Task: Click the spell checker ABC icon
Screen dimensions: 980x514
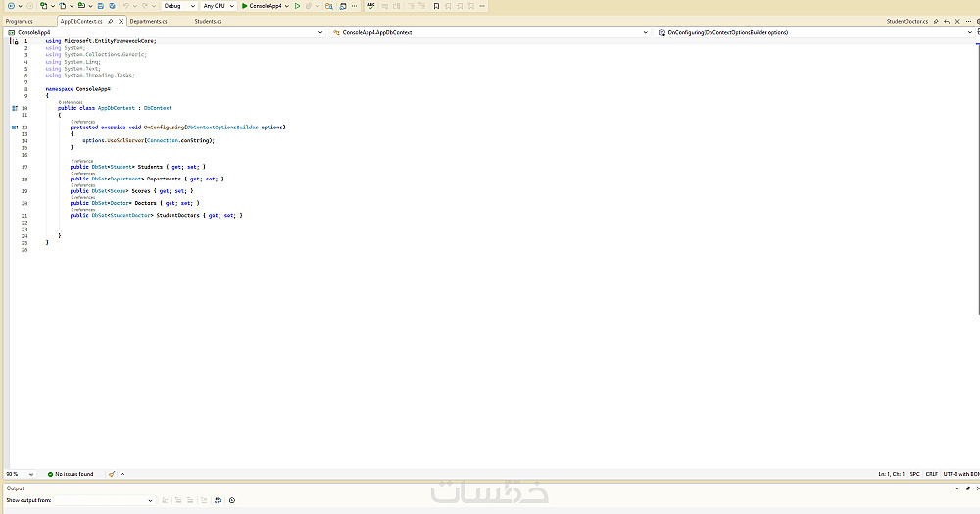Action: (371, 6)
